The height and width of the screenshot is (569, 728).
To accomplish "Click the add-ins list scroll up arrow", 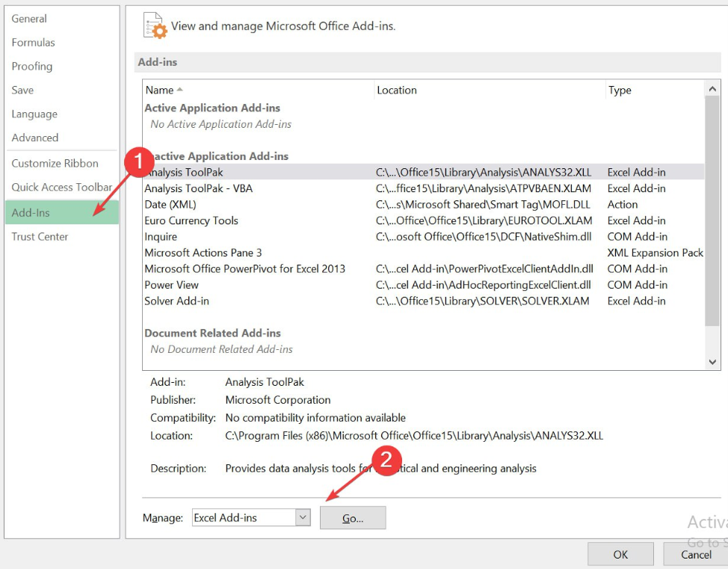I will 712,89.
